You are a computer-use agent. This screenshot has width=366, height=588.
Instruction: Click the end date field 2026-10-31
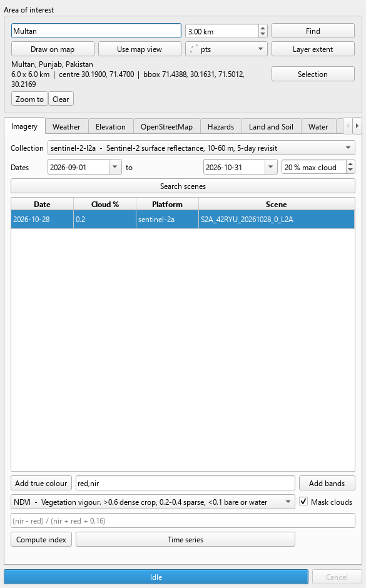(235, 168)
